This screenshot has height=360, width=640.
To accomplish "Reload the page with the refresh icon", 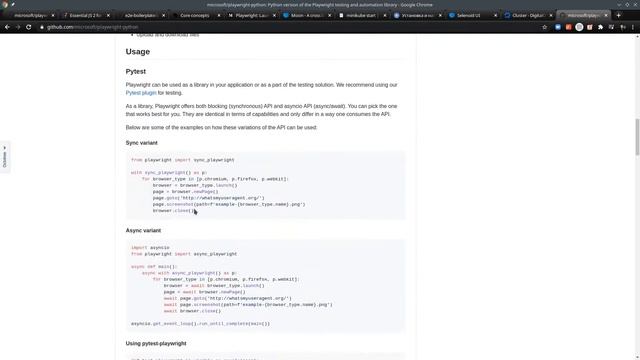I will (29, 27).
